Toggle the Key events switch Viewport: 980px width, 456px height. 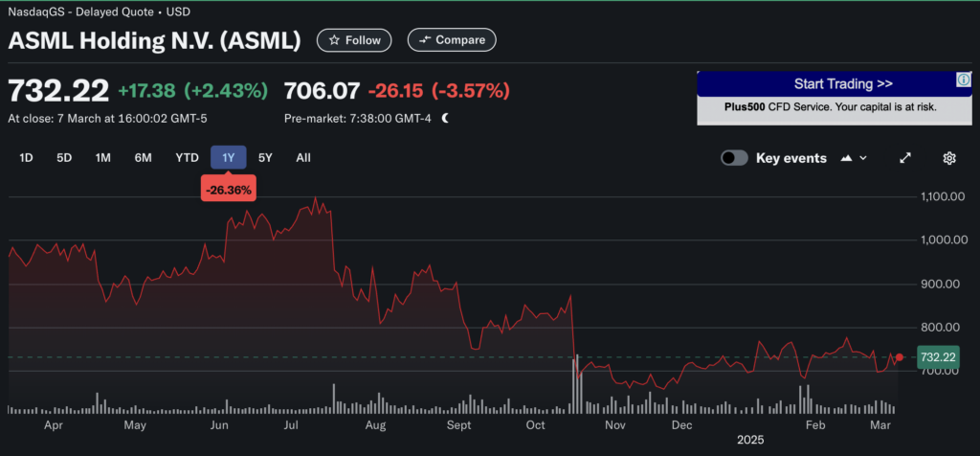pyautogui.click(x=734, y=158)
